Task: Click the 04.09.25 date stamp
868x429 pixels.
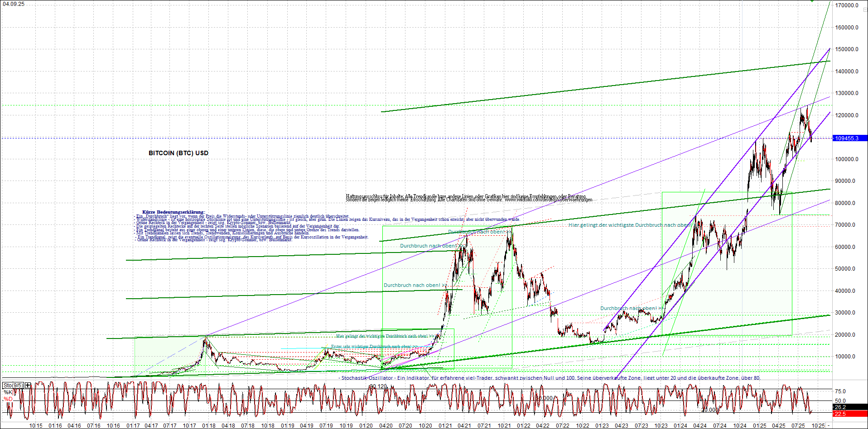Action: pos(14,3)
